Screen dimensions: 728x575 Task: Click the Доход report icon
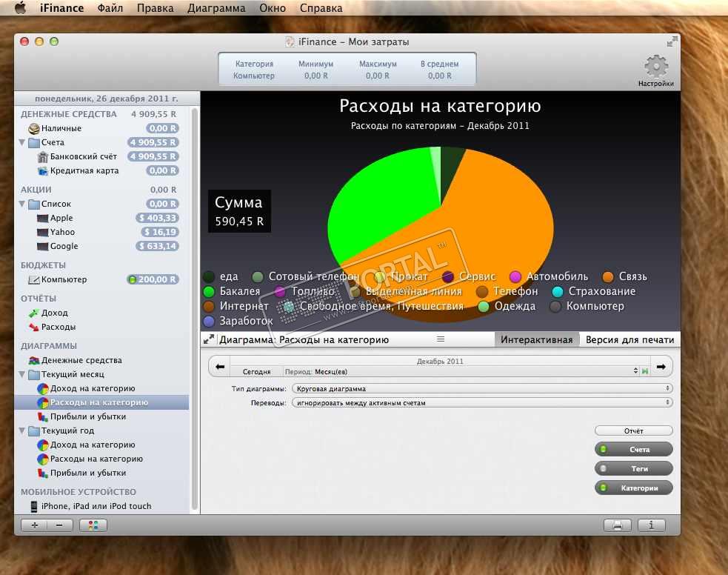pyautogui.click(x=34, y=313)
